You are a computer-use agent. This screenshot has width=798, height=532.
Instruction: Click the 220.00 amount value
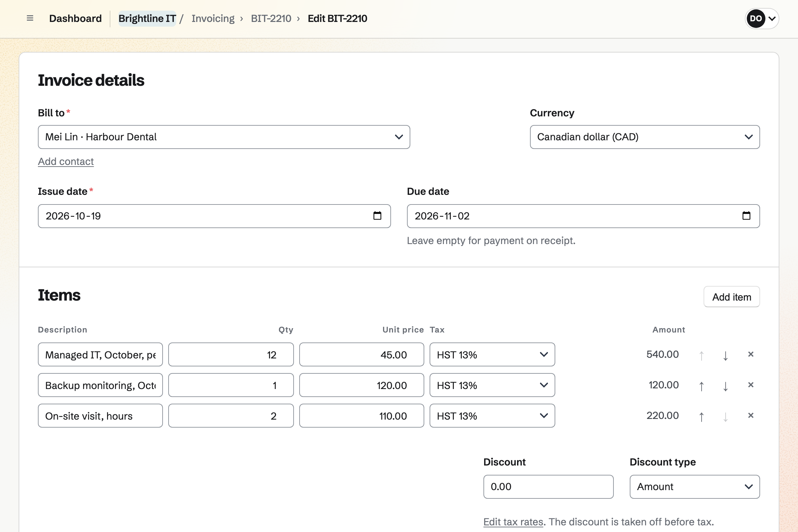click(x=662, y=416)
